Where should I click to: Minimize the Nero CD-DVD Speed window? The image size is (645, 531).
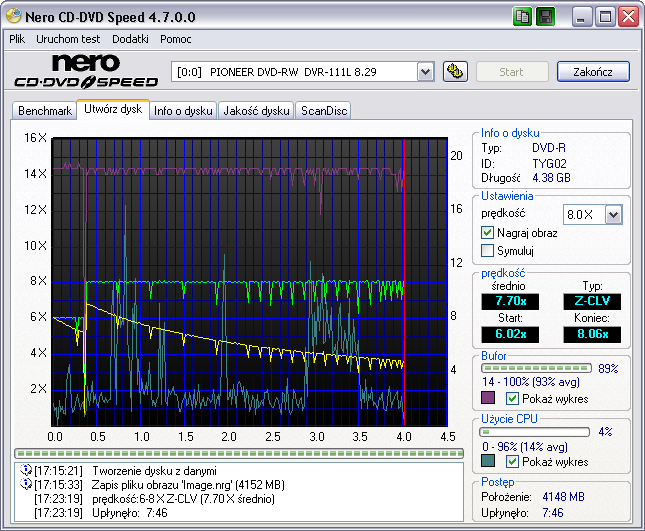pyautogui.click(x=582, y=17)
